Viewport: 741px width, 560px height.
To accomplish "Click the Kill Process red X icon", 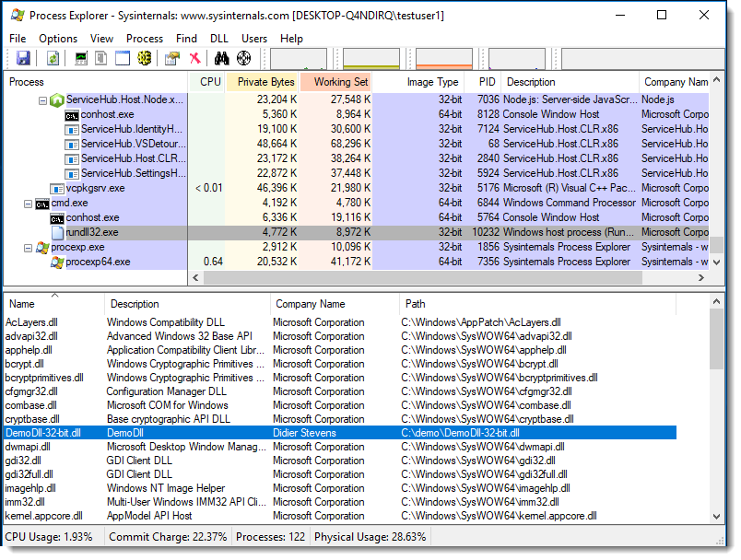I will point(194,59).
